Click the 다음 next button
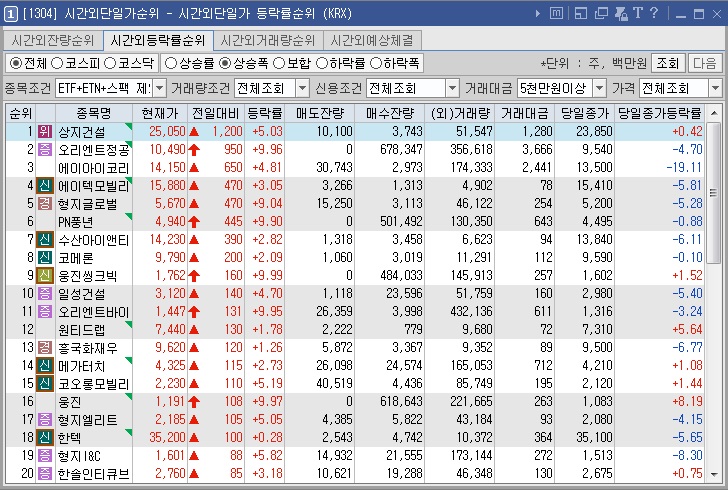Image resolution: width=728 pixels, height=490 pixels. click(x=705, y=63)
